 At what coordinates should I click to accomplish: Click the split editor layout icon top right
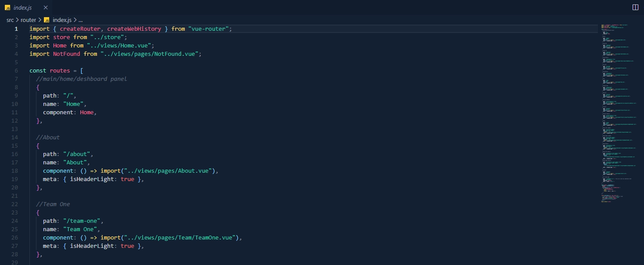click(635, 7)
